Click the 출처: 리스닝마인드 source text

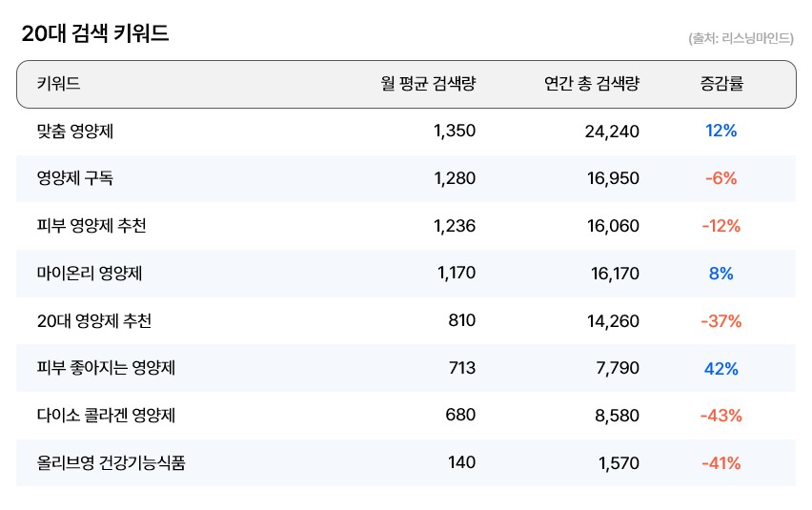(x=741, y=39)
